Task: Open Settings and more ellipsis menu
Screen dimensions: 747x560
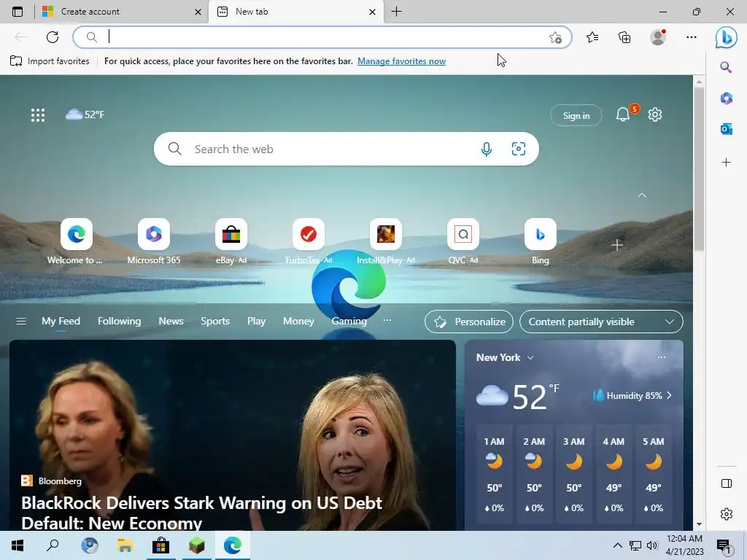Action: pos(692,37)
